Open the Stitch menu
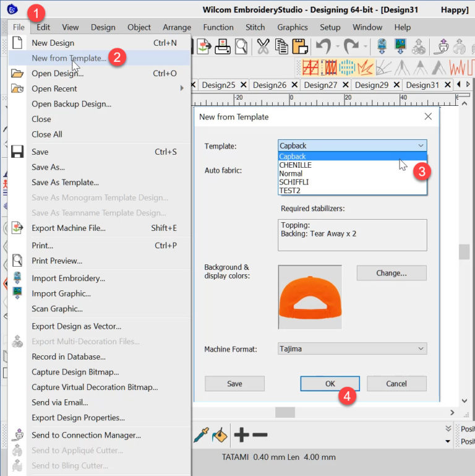This screenshot has width=475, height=476. tap(255, 27)
